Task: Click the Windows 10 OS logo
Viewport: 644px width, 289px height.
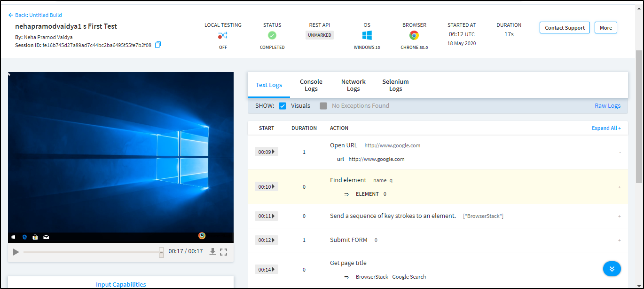Action: click(x=367, y=35)
